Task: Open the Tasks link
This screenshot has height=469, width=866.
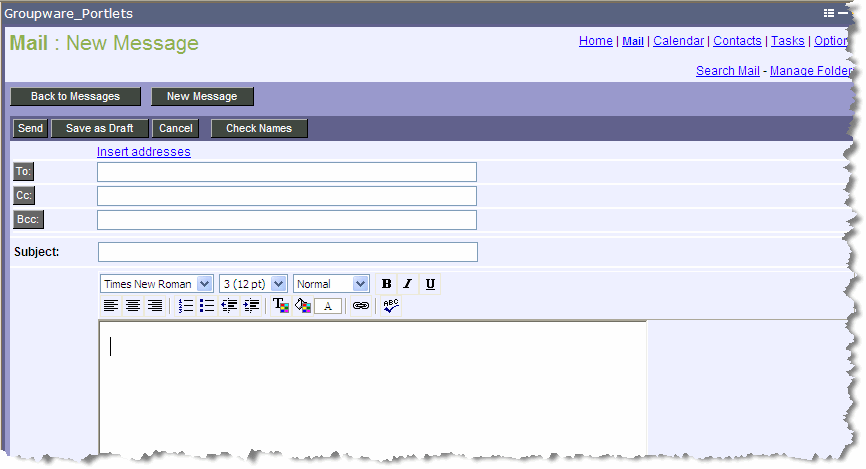Action: click(x=788, y=41)
